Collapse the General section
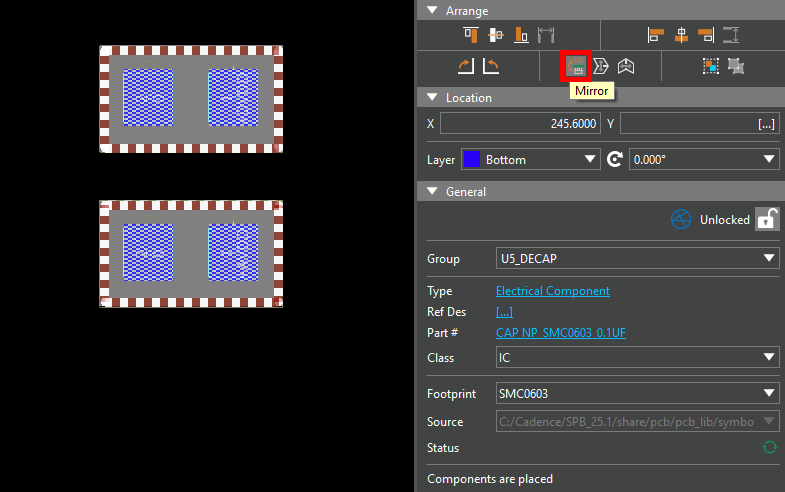The image size is (785, 492). tap(433, 191)
